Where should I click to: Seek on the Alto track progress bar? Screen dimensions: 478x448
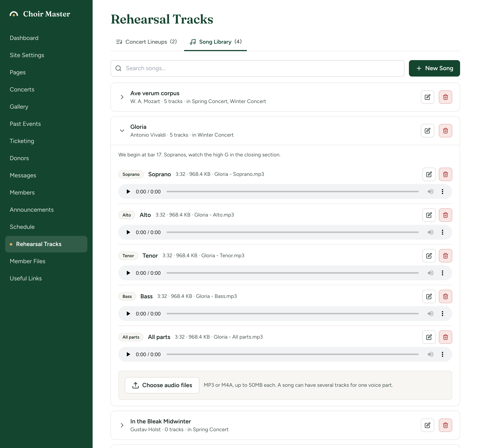point(292,232)
